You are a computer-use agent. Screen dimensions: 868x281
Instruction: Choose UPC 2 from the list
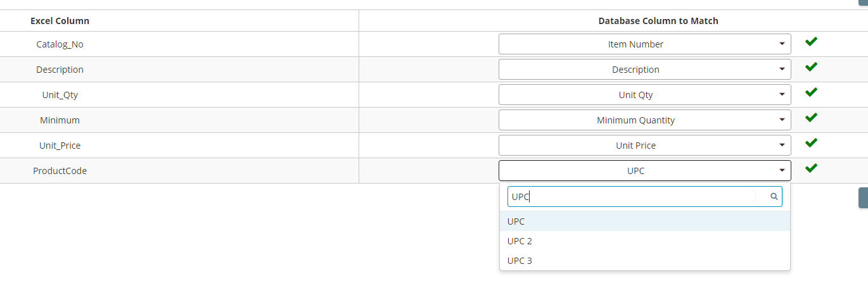pos(645,241)
